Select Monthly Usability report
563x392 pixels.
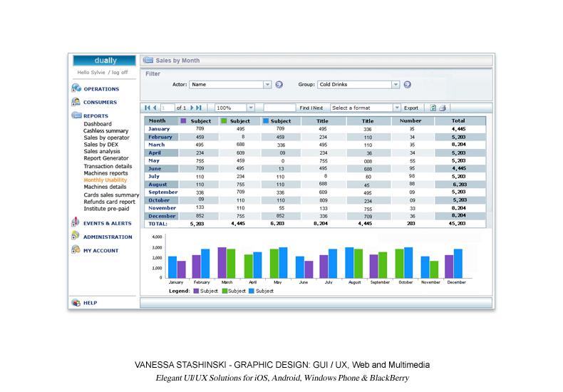[105, 180]
